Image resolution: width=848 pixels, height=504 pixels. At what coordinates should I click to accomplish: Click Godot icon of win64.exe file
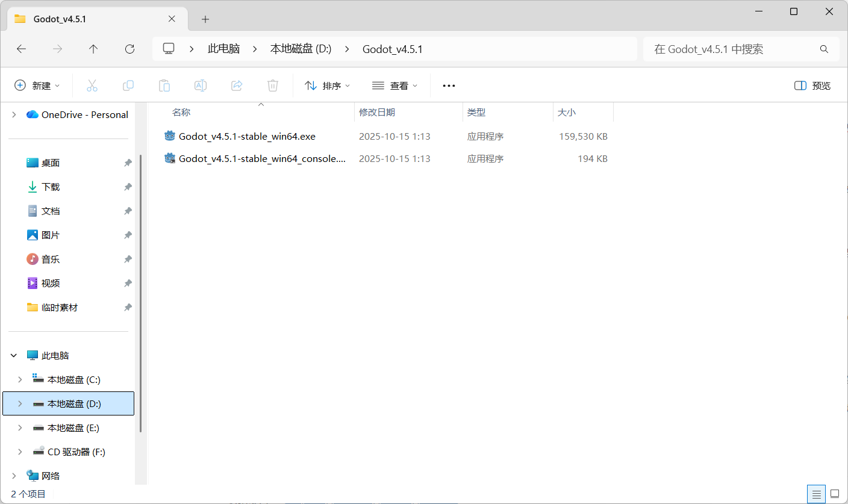tap(170, 136)
